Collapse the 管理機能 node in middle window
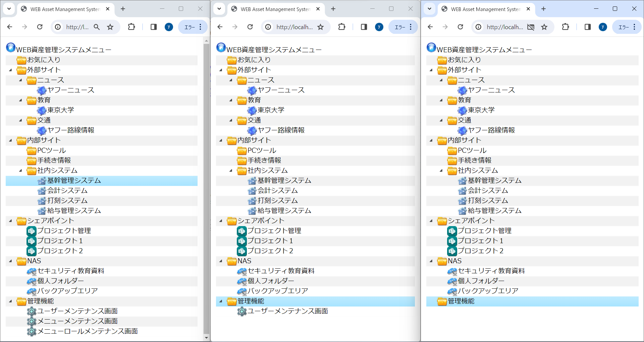This screenshot has width=644, height=342. [x=221, y=301]
